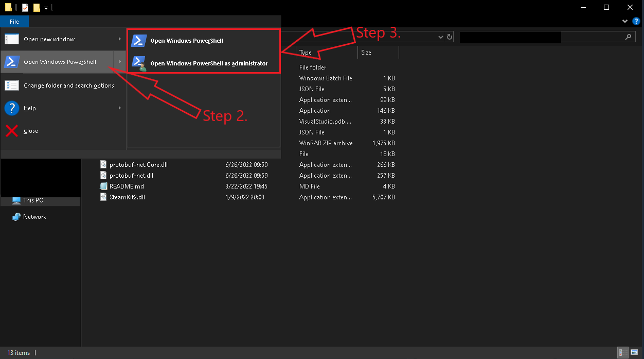Click the README.md file icon
The height and width of the screenshot is (359, 644).
[x=103, y=186]
